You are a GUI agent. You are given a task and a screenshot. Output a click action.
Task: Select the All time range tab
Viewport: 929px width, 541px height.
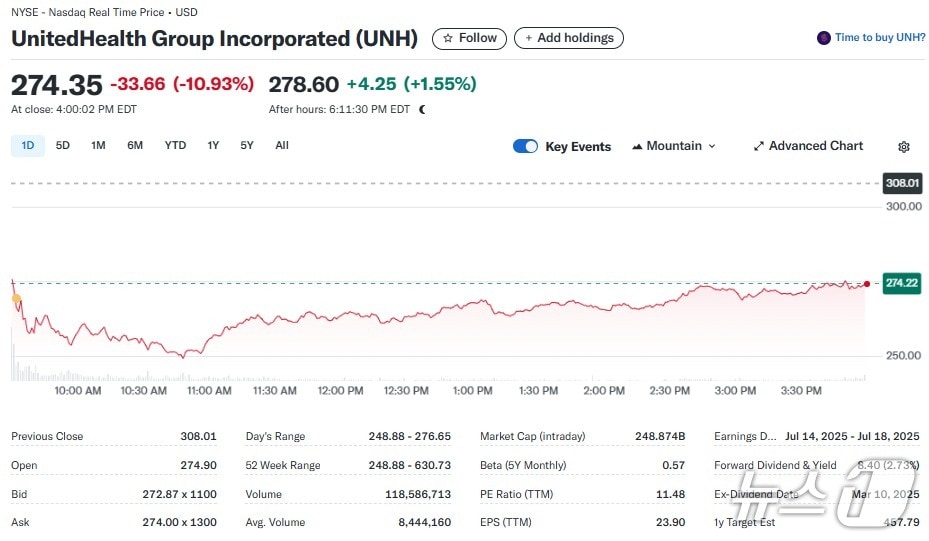click(x=282, y=146)
